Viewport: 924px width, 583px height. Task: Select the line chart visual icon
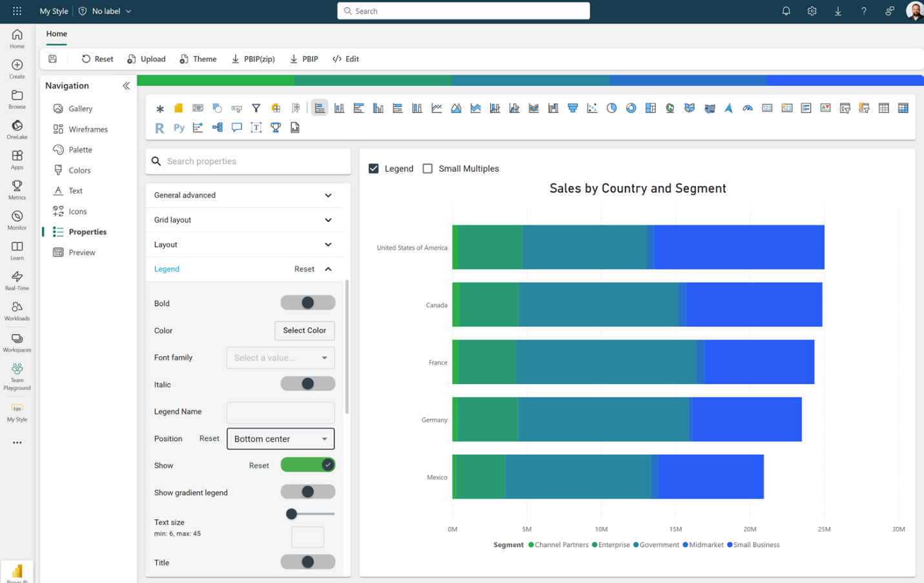436,108
